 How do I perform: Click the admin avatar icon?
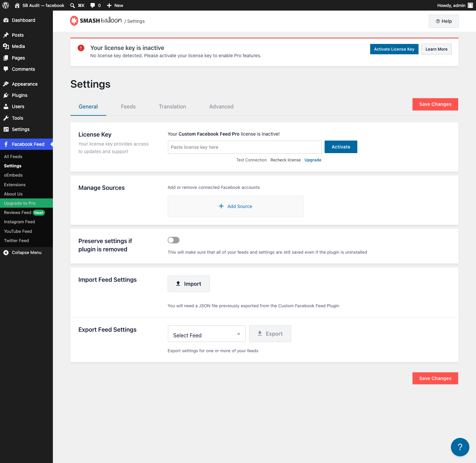tap(470, 5)
